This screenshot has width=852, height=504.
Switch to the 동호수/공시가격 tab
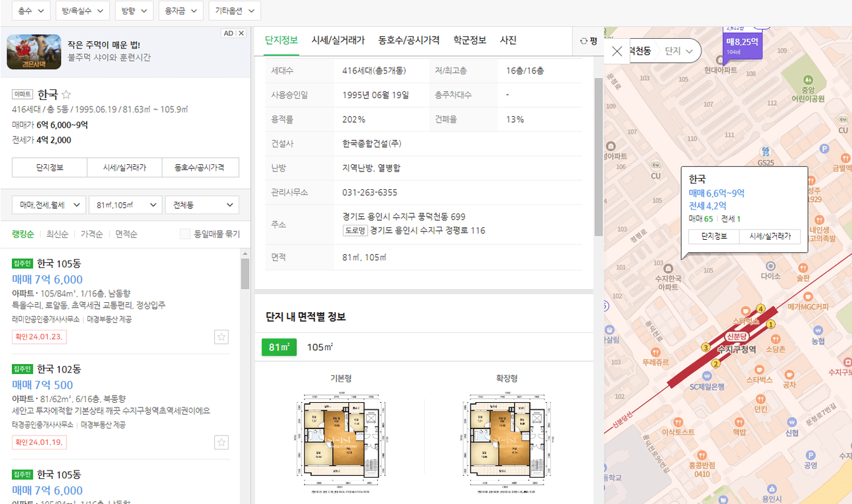409,40
